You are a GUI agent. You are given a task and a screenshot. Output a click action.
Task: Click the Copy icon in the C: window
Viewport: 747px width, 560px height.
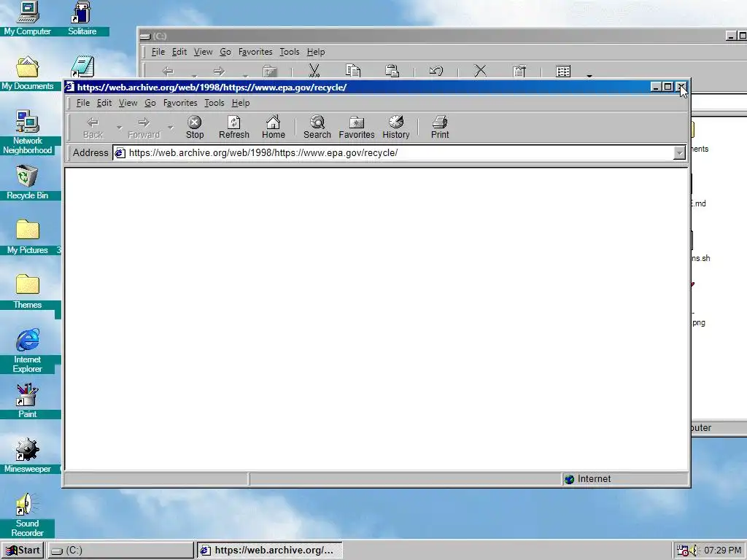click(x=353, y=71)
